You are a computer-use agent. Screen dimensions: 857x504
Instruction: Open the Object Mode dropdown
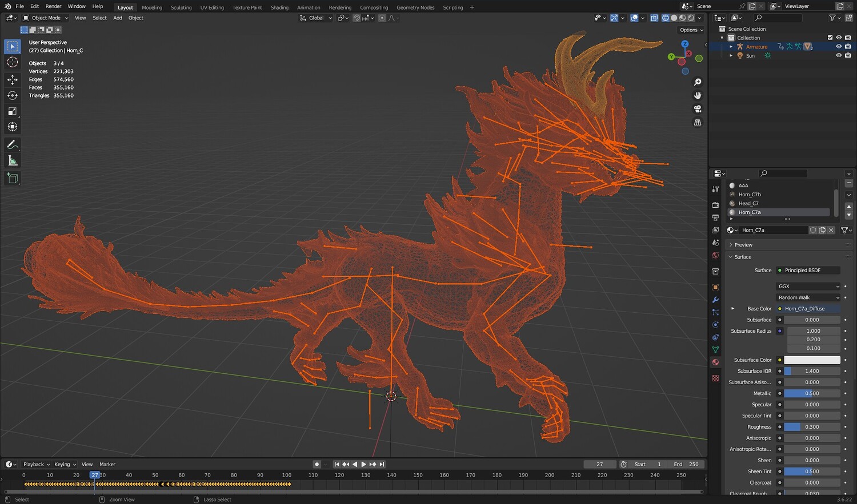point(45,18)
